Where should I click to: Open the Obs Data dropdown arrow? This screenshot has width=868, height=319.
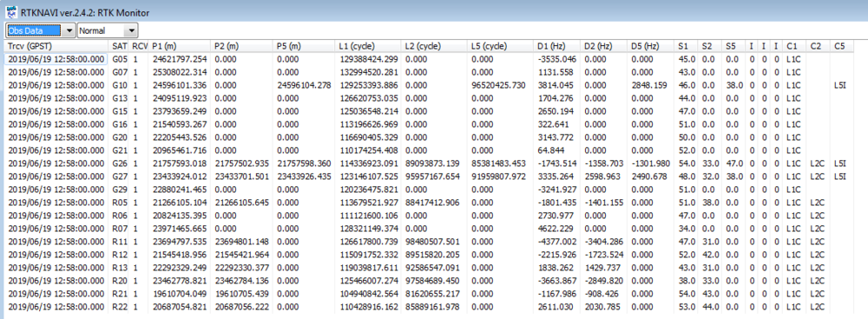click(x=69, y=31)
